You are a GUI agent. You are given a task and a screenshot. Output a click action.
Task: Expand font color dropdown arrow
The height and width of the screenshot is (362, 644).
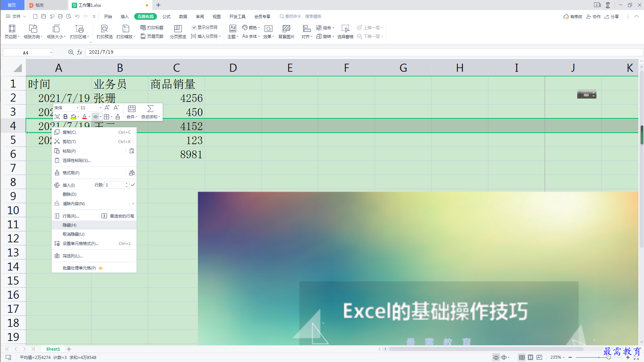89,117
